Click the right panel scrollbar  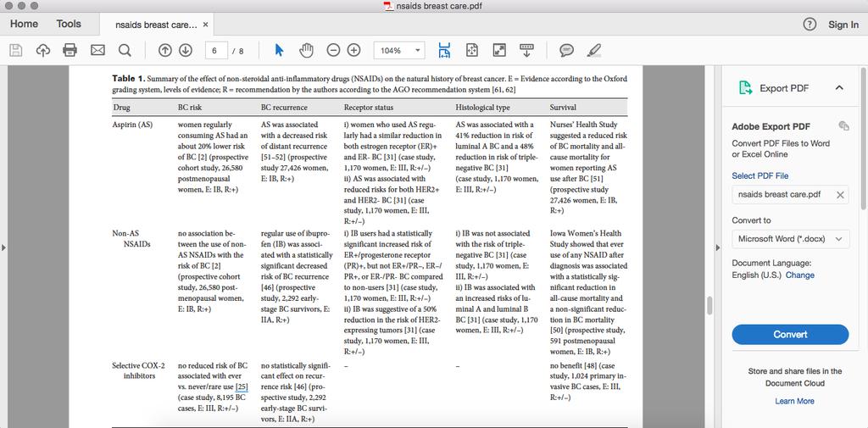coord(864,138)
